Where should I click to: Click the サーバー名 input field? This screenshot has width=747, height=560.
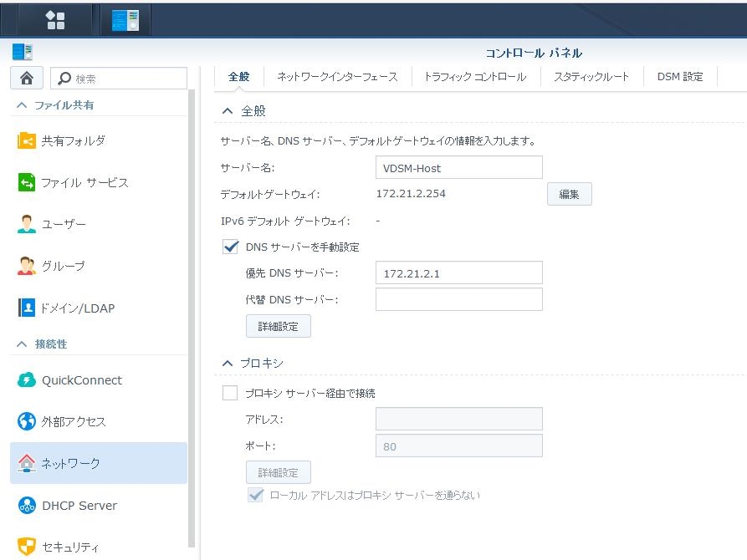(458, 168)
